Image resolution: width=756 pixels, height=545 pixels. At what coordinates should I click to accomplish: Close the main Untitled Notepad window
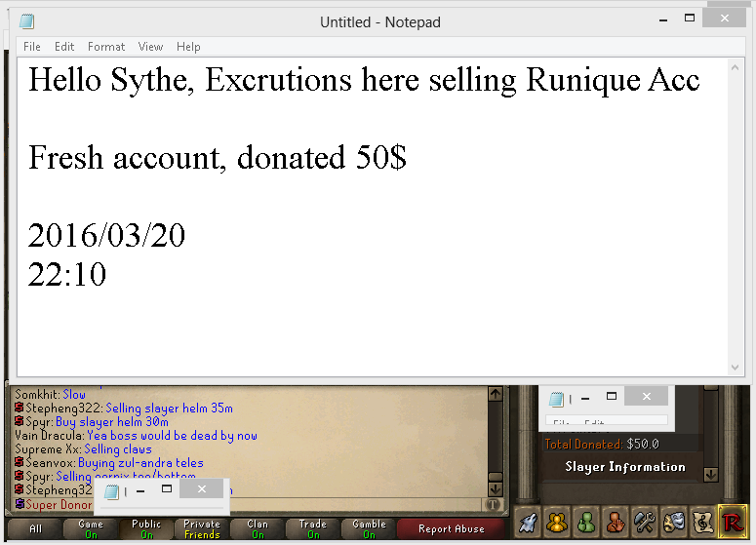tap(725, 18)
